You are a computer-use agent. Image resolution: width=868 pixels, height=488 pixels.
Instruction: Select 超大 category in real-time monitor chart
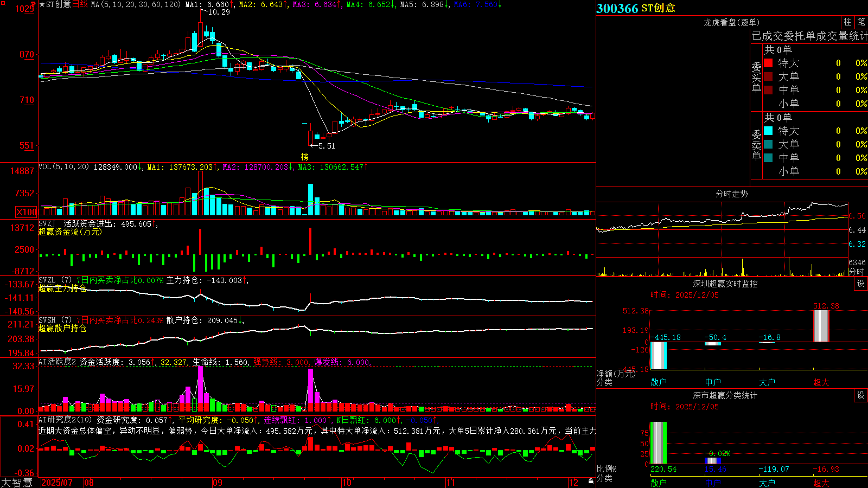821,382
